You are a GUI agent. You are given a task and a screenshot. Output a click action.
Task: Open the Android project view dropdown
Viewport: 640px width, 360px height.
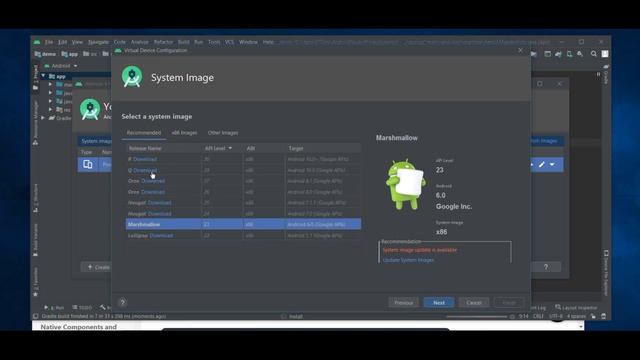pos(61,66)
